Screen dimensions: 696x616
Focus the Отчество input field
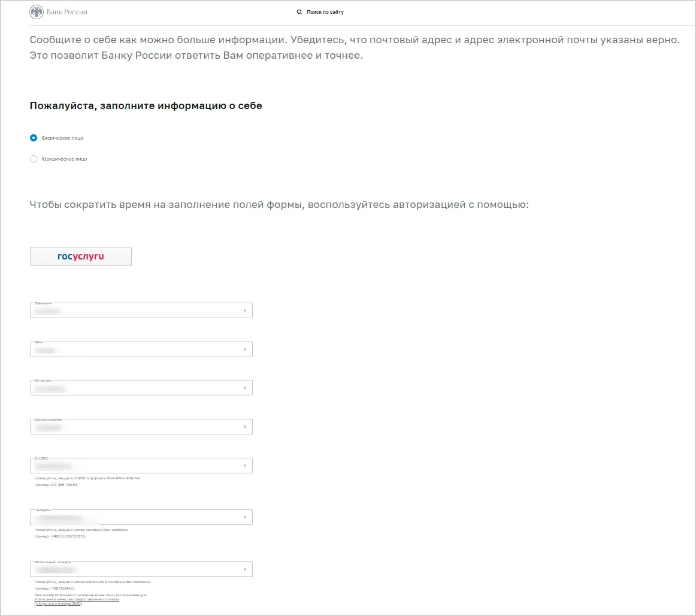point(141,388)
